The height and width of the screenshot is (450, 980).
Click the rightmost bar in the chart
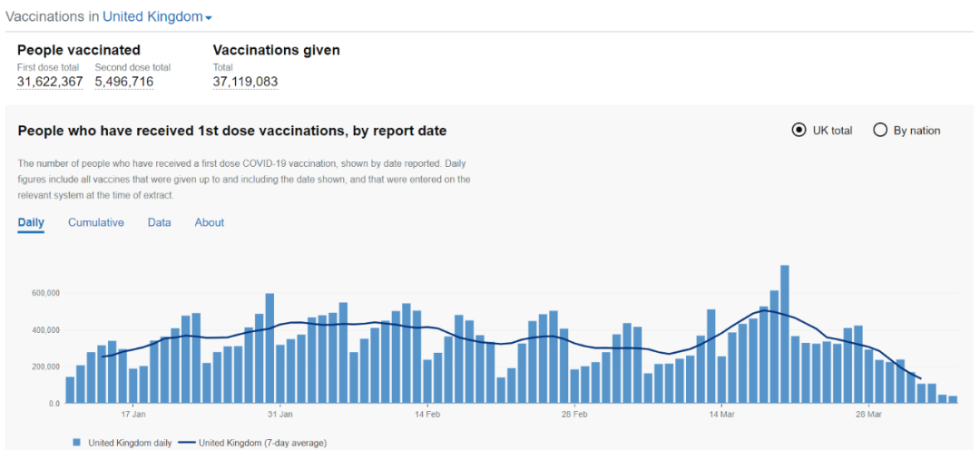(x=953, y=399)
